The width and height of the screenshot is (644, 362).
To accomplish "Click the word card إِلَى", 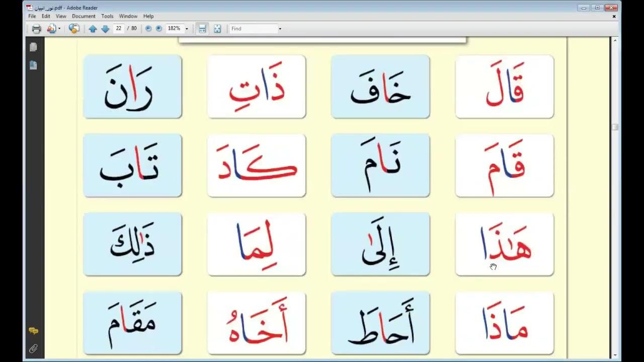I will click(380, 244).
